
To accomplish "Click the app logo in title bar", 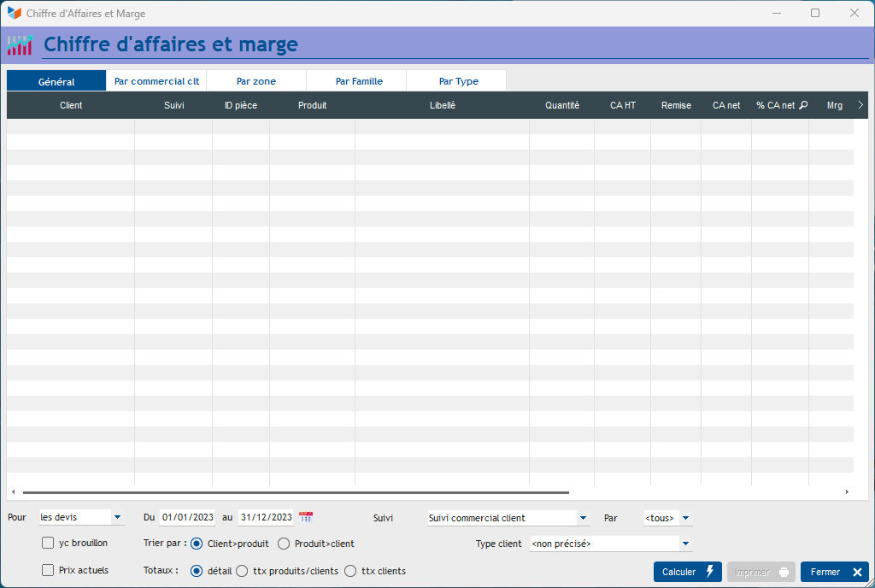I will coord(15,14).
